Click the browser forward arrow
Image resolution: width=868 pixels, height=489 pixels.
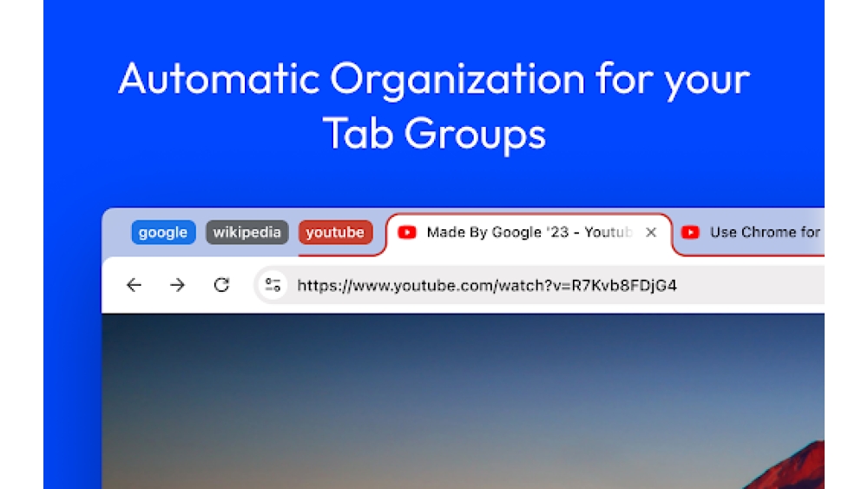tap(178, 285)
